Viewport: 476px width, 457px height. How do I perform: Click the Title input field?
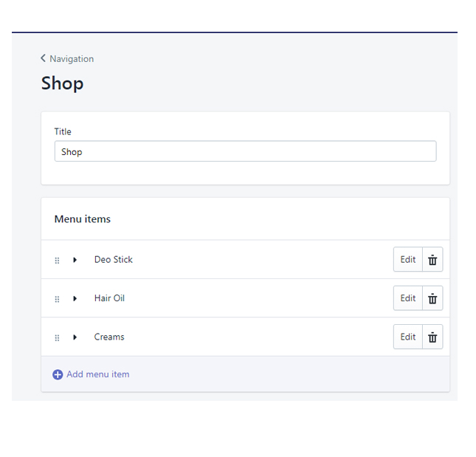pyautogui.click(x=245, y=151)
